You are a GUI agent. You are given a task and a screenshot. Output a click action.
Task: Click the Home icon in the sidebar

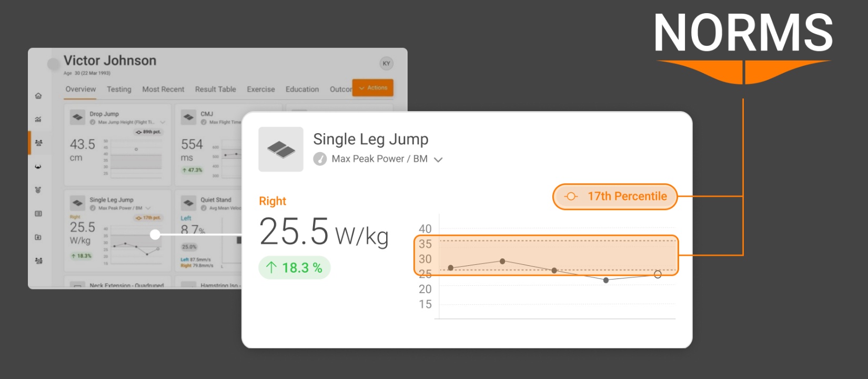[38, 96]
